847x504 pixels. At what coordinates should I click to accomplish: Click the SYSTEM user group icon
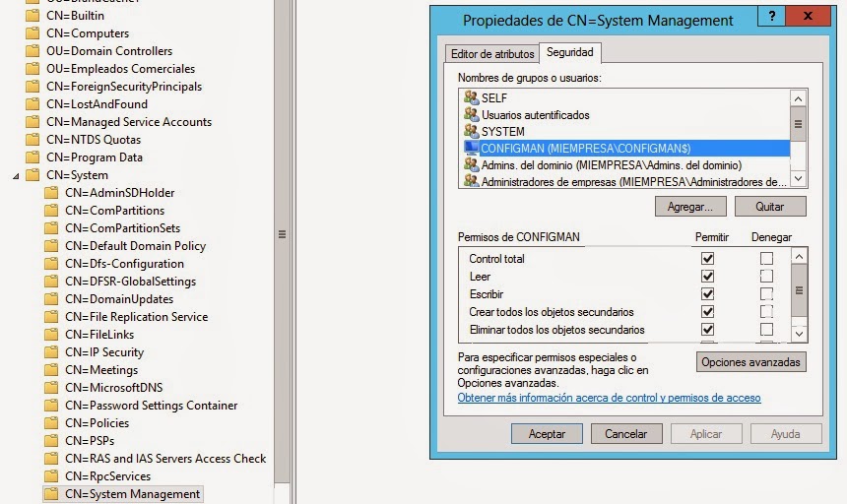pos(471,131)
